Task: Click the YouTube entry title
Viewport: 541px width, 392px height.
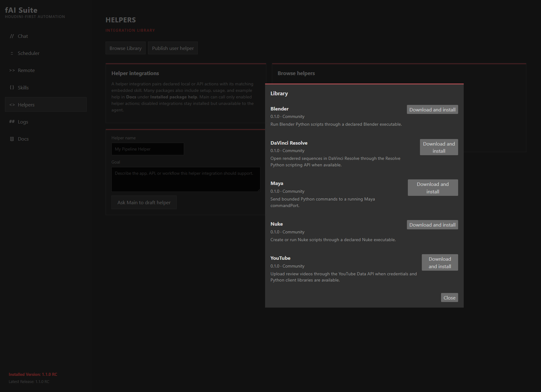Action: pyautogui.click(x=280, y=258)
